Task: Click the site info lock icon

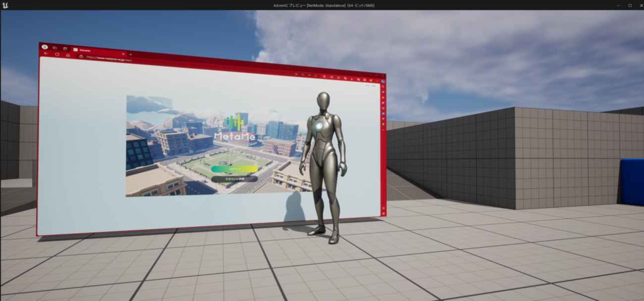Action: (81, 56)
